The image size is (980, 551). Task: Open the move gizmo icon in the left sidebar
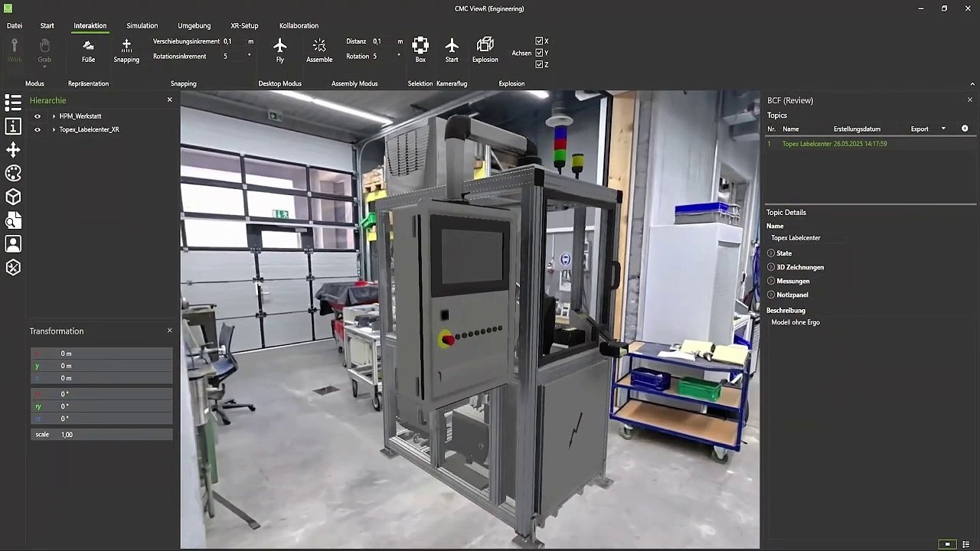coord(13,150)
